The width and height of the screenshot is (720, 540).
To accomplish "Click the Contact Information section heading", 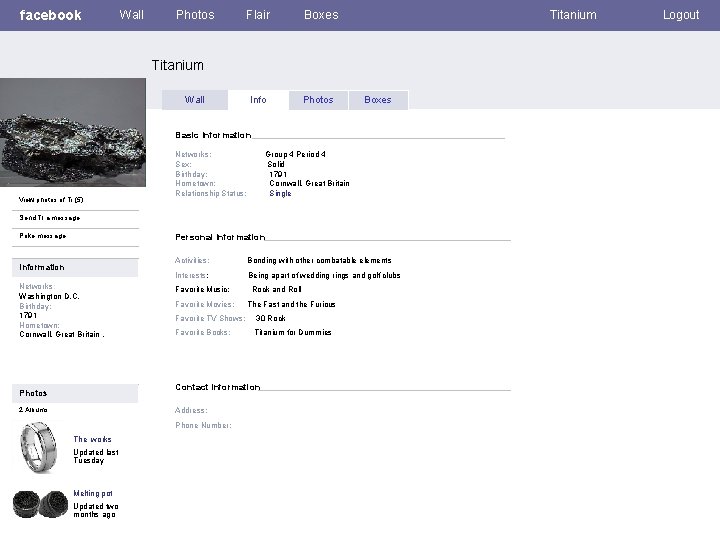I will (218, 387).
